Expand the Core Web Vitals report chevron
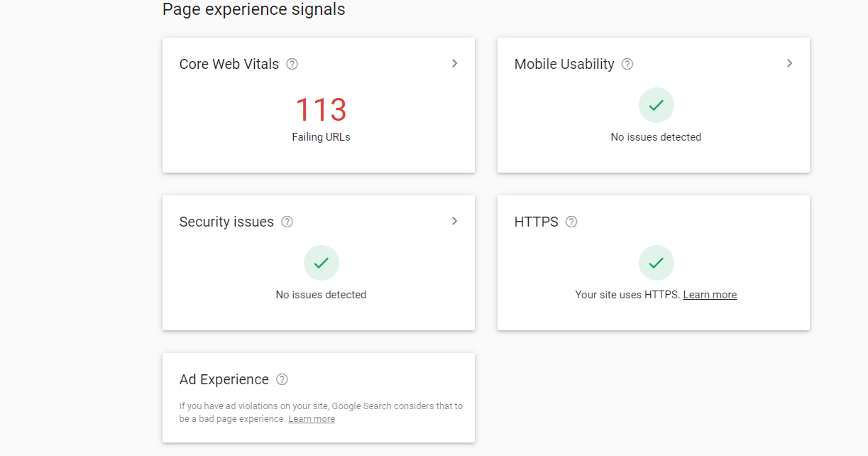The width and height of the screenshot is (868, 456). pos(455,63)
